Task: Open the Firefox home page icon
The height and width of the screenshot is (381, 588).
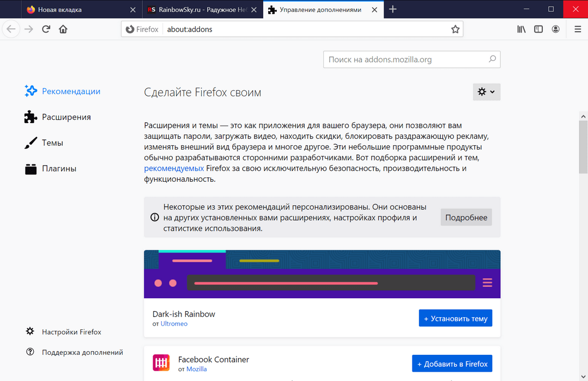Action: click(63, 29)
